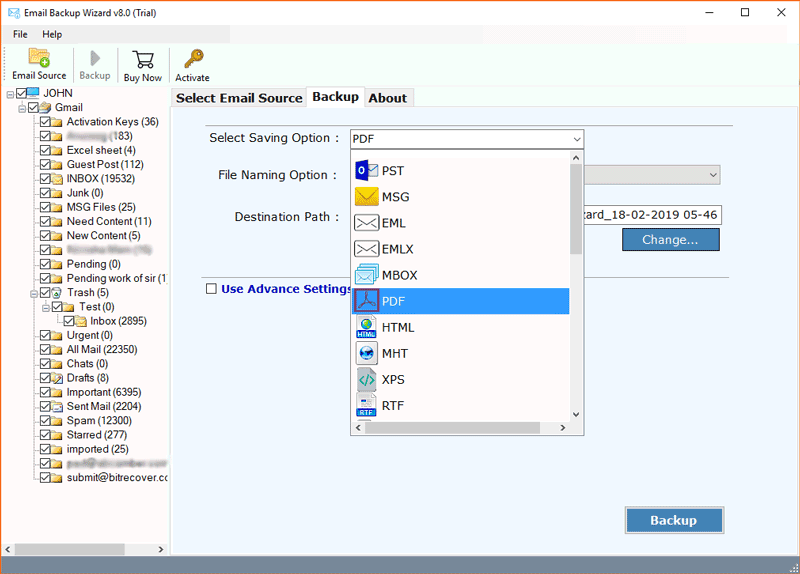Click folder tree scroll-right arrow
The height and width of the screenshot is (574, 800).
tap(161, 550)
